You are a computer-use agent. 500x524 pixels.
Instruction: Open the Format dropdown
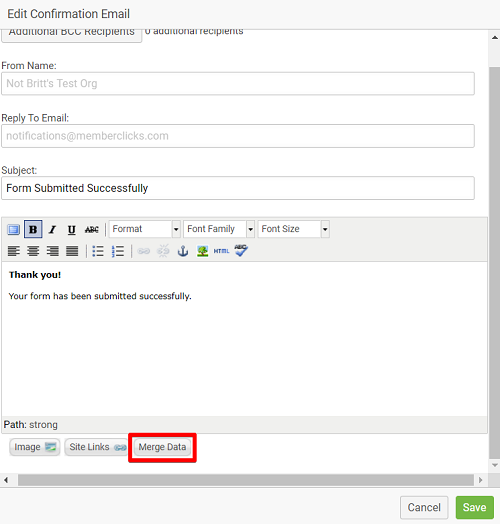145,229
